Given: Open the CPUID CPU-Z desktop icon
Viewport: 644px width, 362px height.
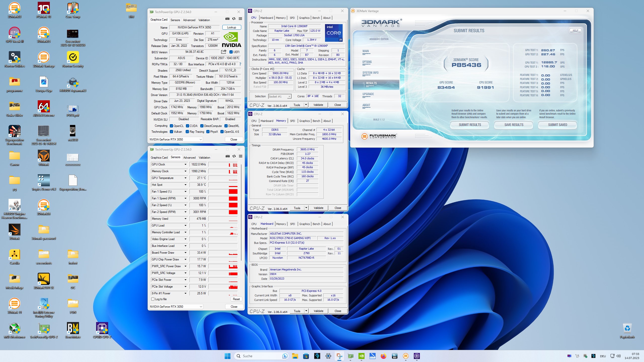Looking at the screenshot, I should click(102, 330).
